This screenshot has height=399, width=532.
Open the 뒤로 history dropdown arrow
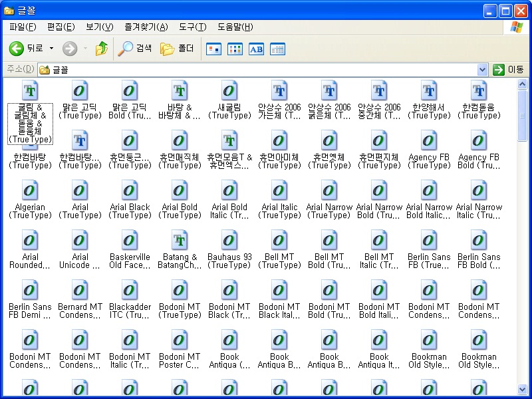click(52, 49)
